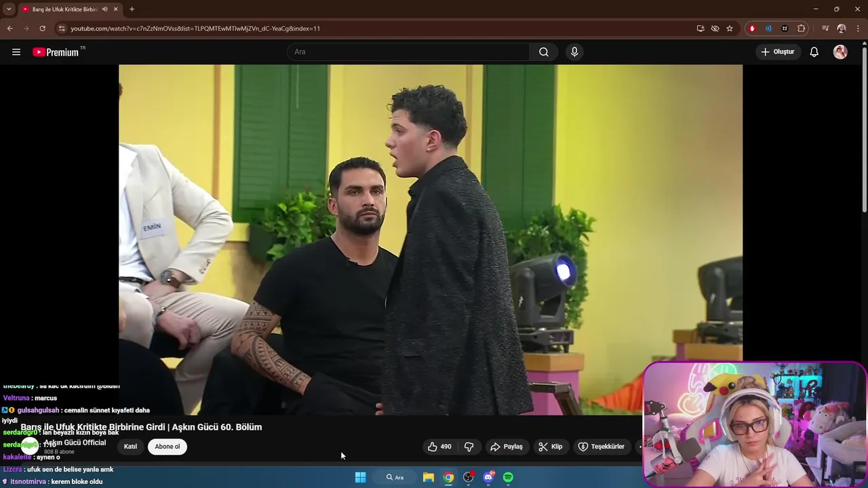
Task: Click the streamer webcam overlay
Action: pos(754,424)
